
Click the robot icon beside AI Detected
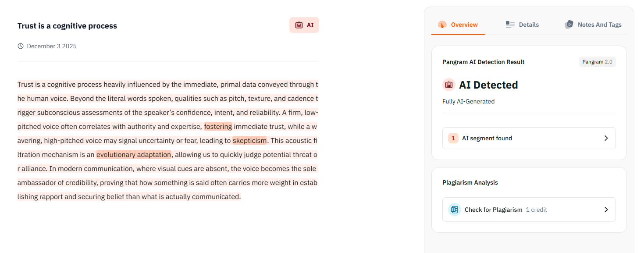448,85
